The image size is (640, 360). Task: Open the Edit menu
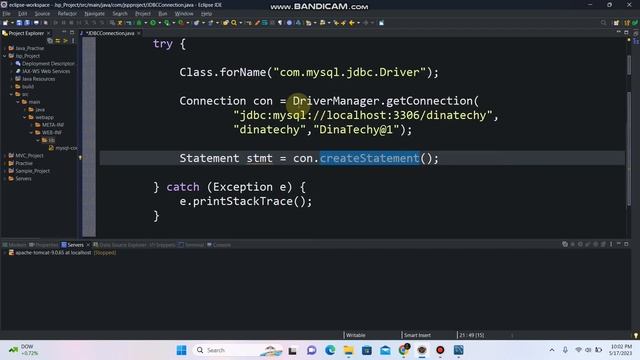pos(22,13)
